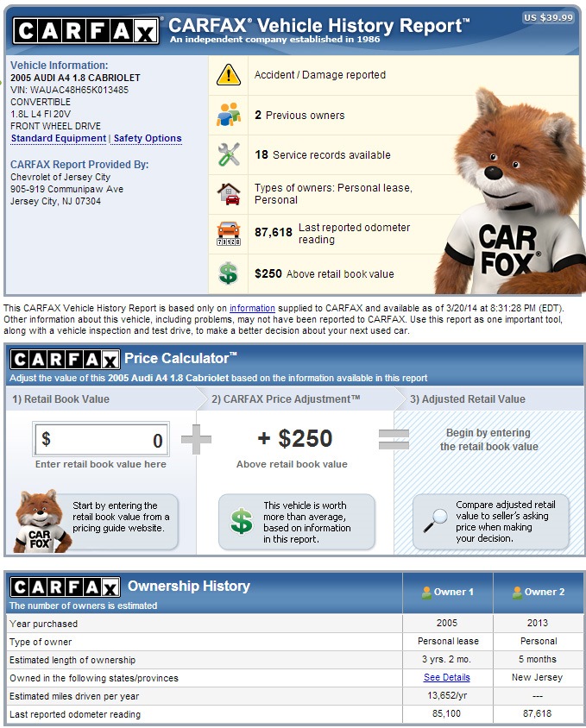Click '13,652/yr' miles driven cell

(447, 695)
